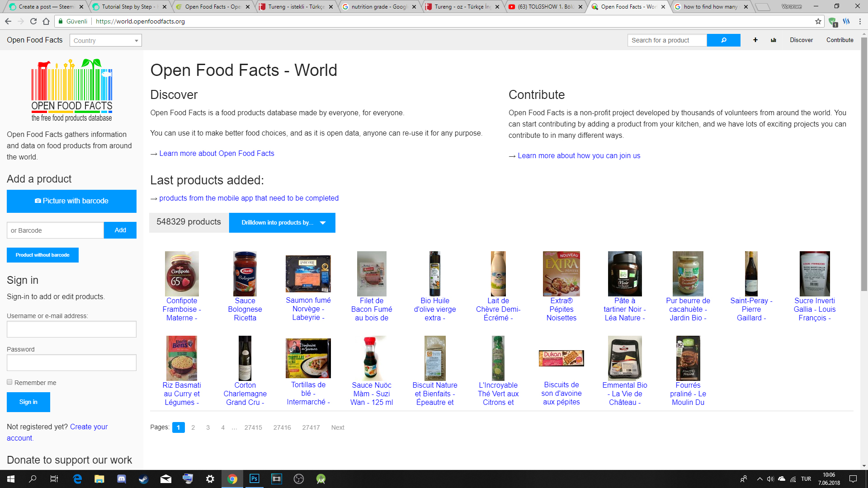
Task: Focus the Password field
Action: pyautogui.click(x=71, y=363)
